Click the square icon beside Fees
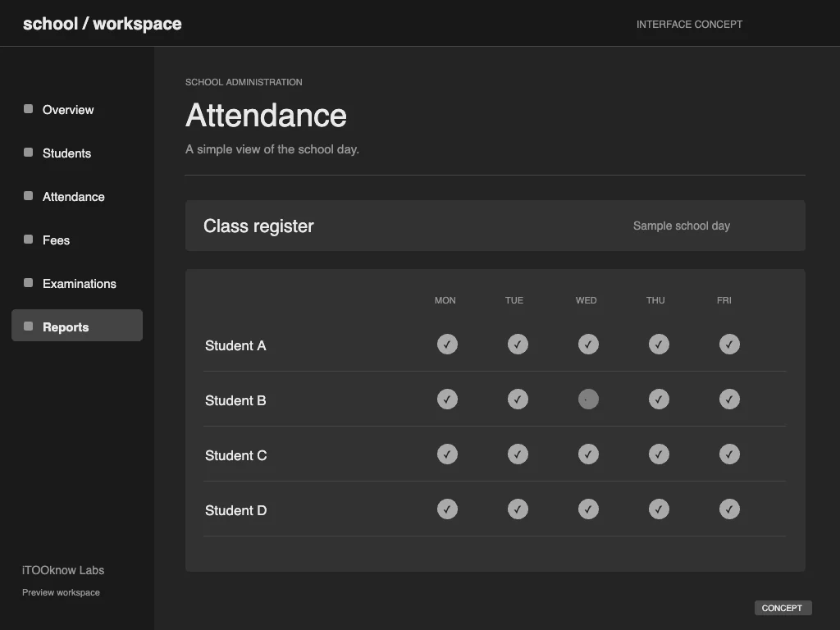 coord(29,240)
